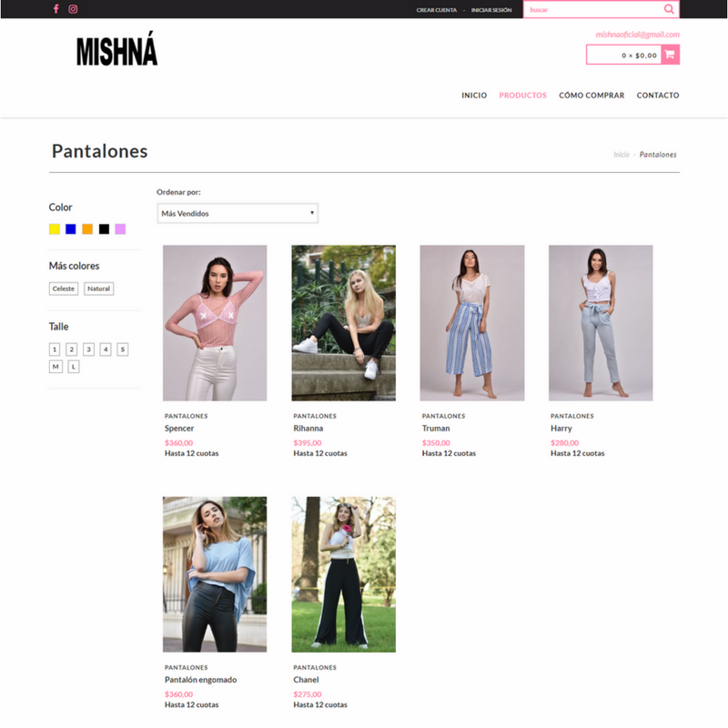Open the Instagram profile icon
The image size is (728, 728).
(73, 9)
